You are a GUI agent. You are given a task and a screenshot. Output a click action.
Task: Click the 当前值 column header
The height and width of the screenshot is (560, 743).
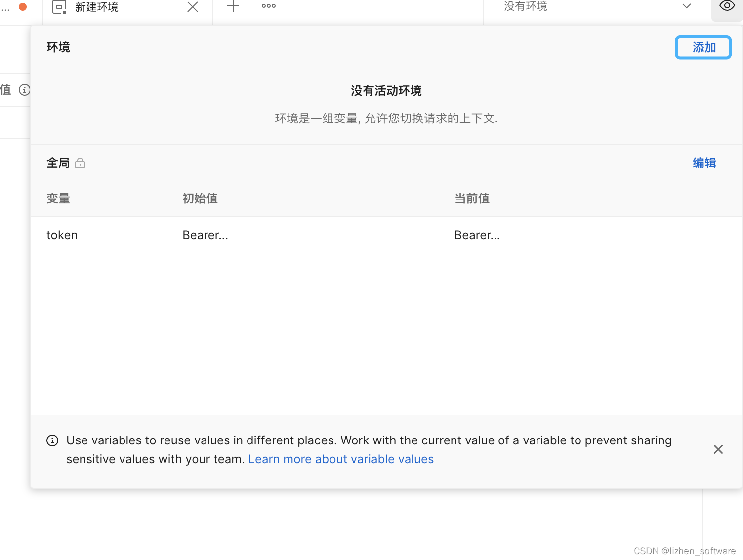click(472, 199)
